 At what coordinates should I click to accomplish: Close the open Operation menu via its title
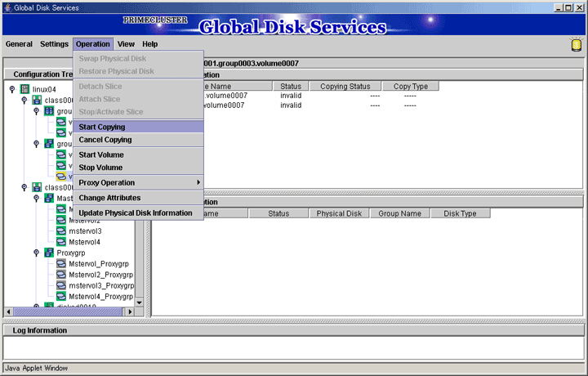(93, 44)
